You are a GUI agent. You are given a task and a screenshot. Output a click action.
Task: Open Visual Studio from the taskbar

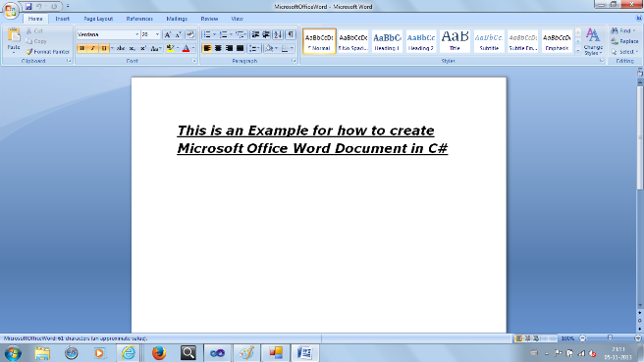pos(217,352)
